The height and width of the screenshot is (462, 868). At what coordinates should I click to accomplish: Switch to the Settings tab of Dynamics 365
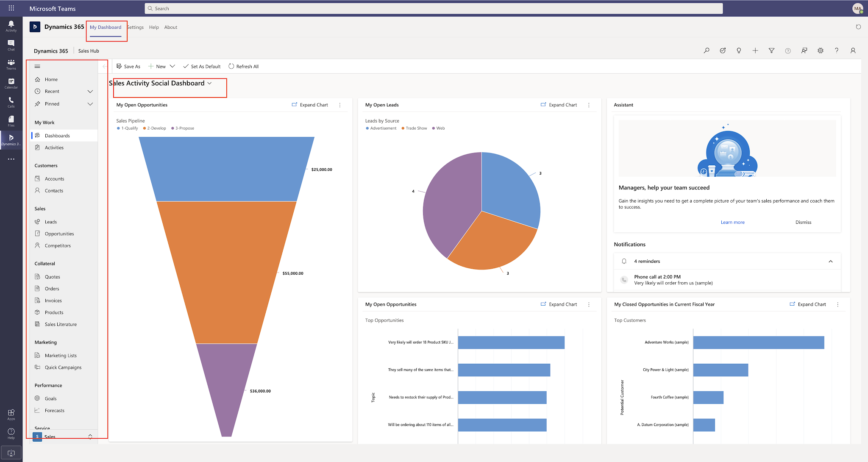coord(135,27)
